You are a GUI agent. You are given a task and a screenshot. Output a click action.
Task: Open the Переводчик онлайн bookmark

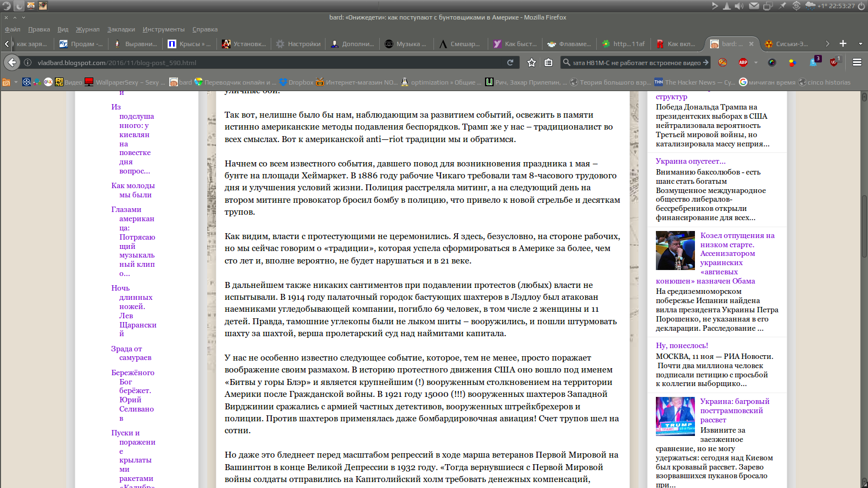pos(236,82)
